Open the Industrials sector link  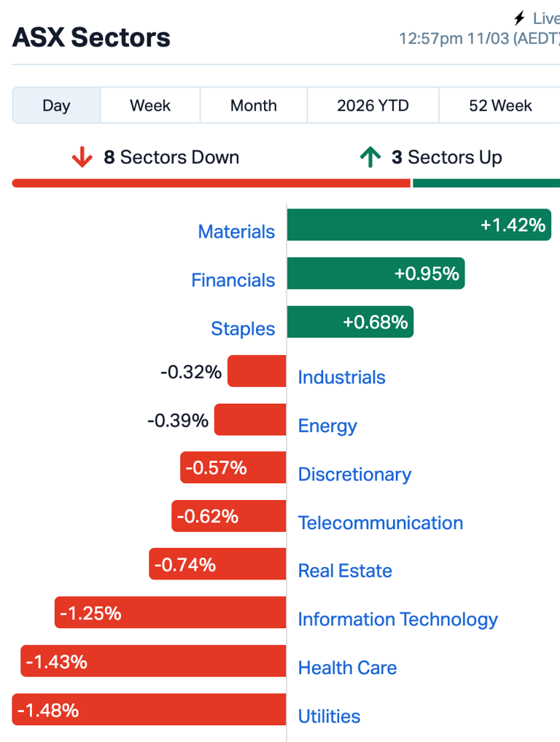pos(341,378)
